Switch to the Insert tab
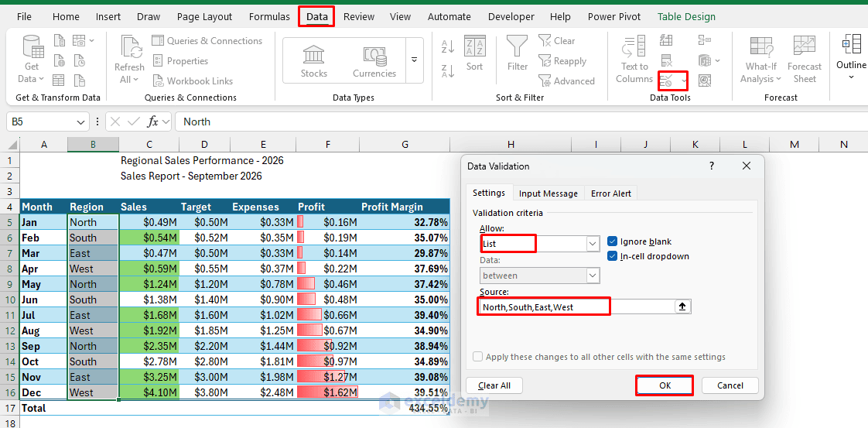 (x=108, y=16)
